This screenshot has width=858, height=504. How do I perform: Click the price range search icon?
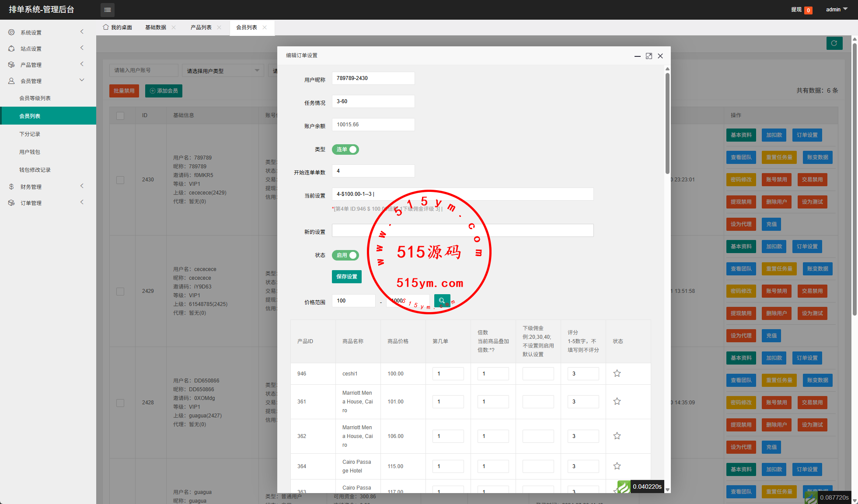point(442,301)
